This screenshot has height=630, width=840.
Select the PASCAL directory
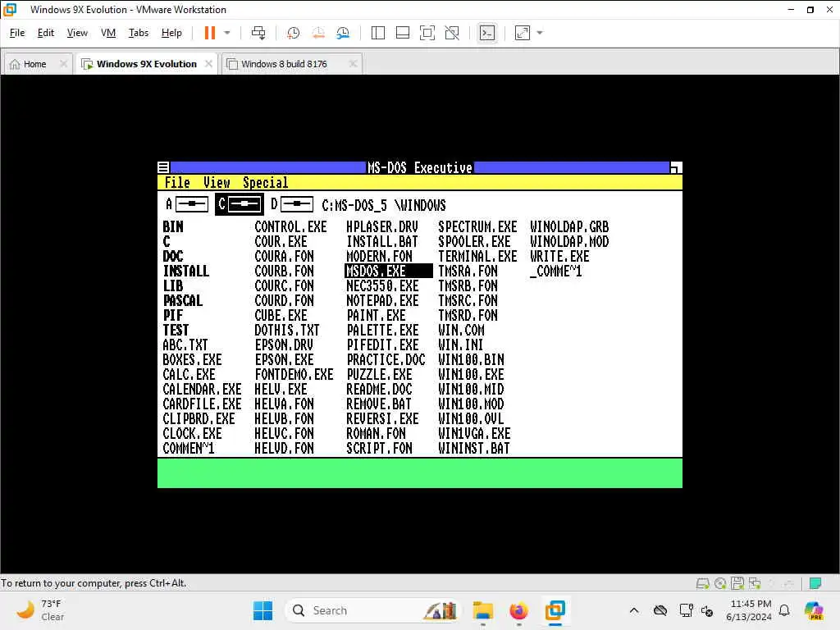[183, 301]
